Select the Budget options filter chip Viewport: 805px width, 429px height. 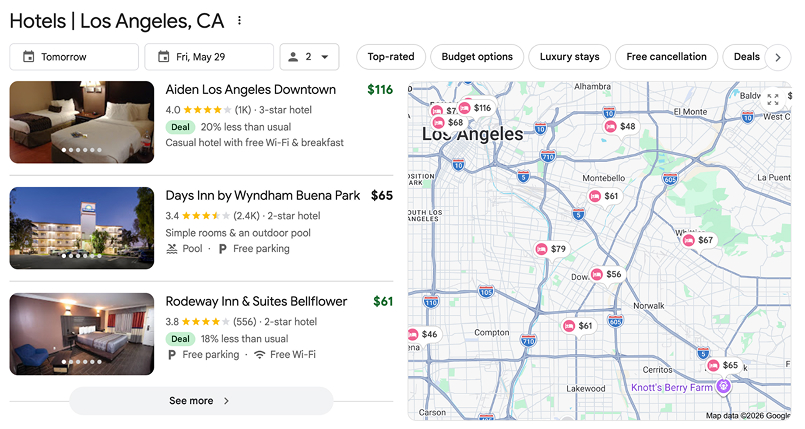click(x=477, y=57)
